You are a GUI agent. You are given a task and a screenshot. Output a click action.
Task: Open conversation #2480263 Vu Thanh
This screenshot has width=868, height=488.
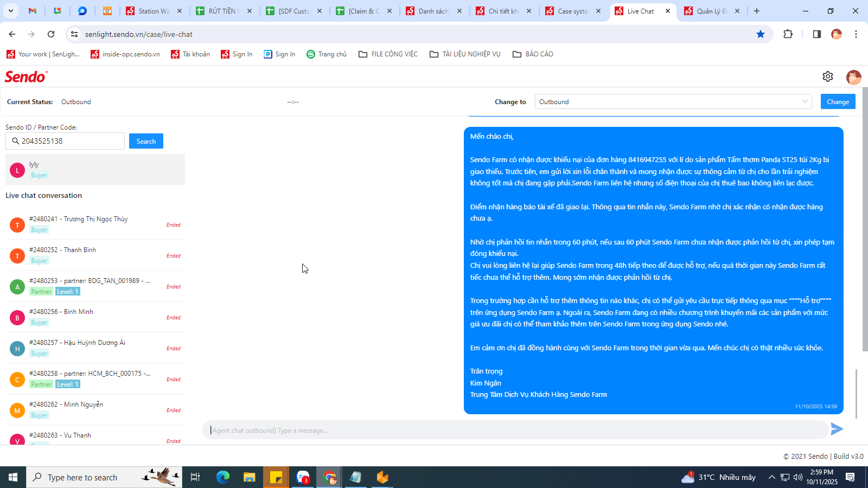pyautogui.click(x=95, y=435)
